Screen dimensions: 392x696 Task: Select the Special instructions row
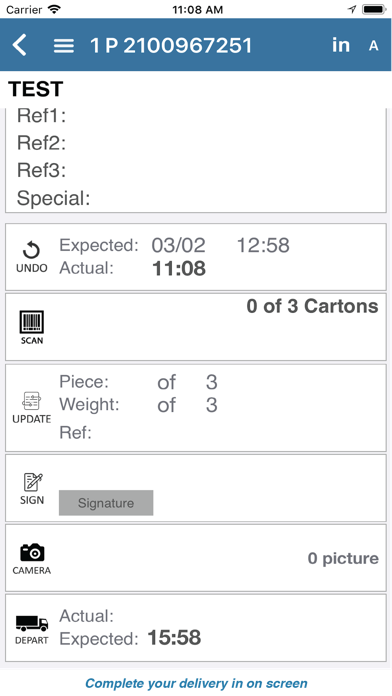(x=195, y=198)
